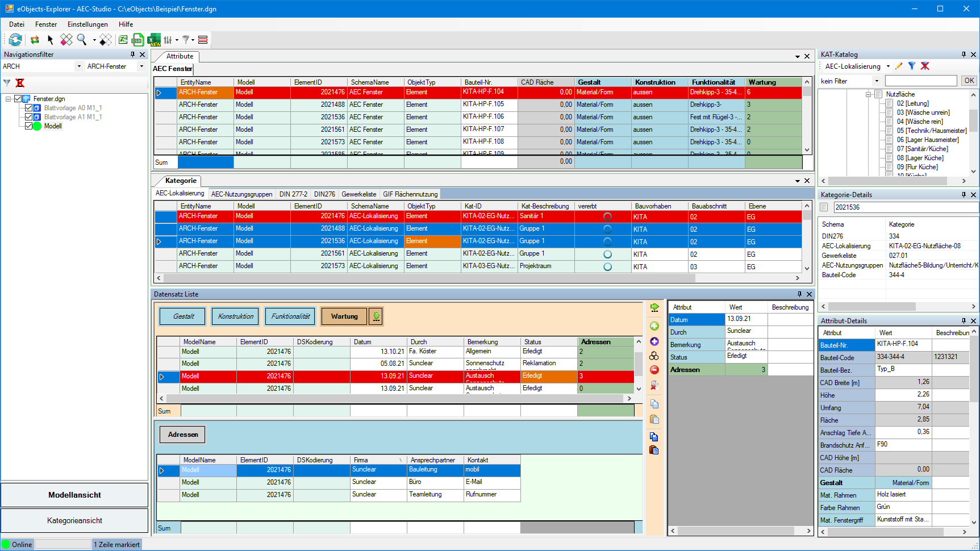
Task: Collapse the Fenster.dgn tree node
Action: [9, 99]
